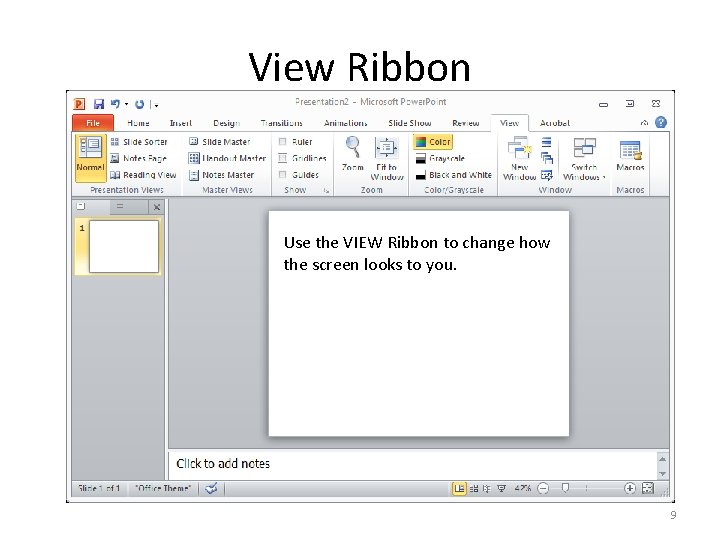Switch to Slide Sorter view
Image resolution: width=720 pixels, height=540 pixels.
coord(139,142)
